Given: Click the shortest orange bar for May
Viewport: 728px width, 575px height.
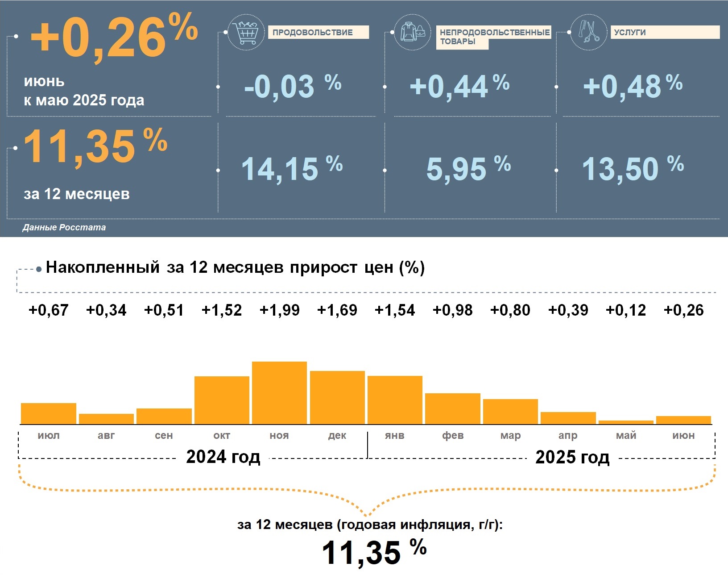Looking at the screenshot, I should pyautogui.click(x=626, y=422).
